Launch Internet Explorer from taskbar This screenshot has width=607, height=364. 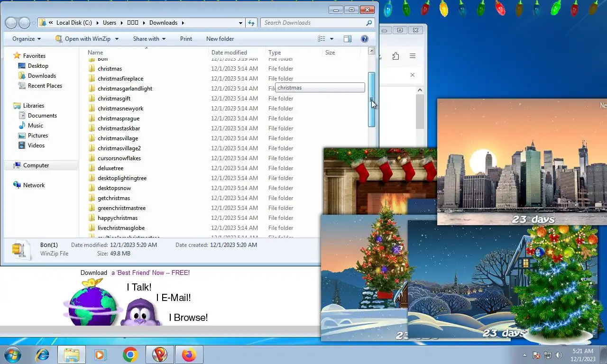coord(43,355)
